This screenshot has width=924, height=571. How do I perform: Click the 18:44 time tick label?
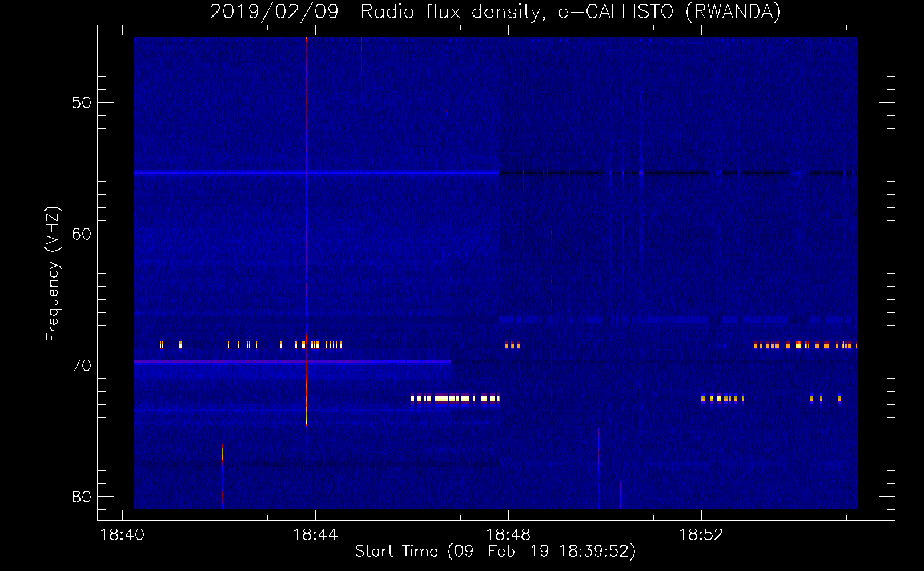pos(315,535)
